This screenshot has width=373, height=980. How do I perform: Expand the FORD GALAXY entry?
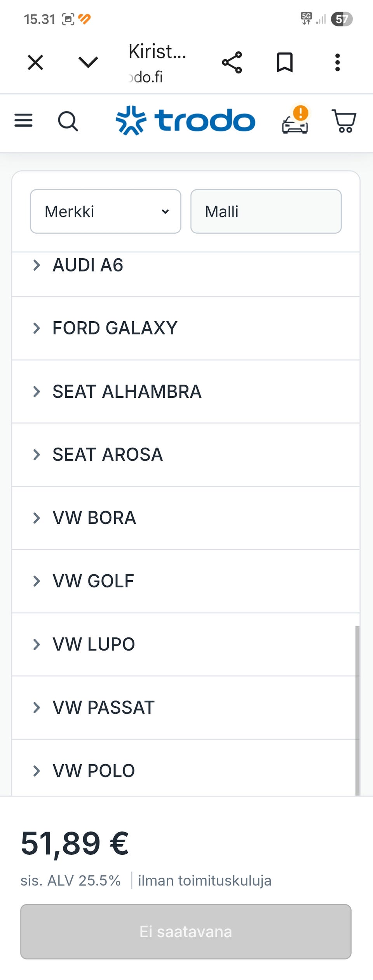pyautogui.click(x=115, y=328)
